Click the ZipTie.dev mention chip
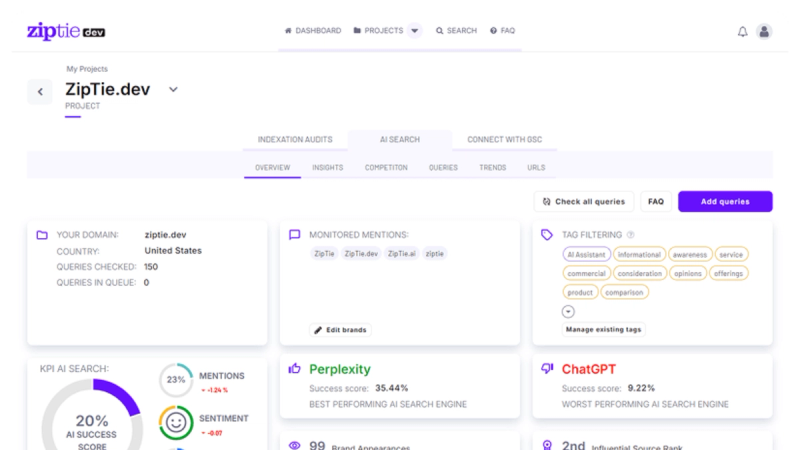Viewport: 800px width, 450px height. coord(361,254)
